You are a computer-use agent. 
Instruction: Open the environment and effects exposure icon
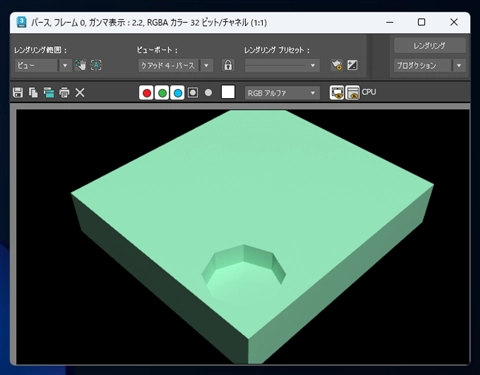[352, 65]
